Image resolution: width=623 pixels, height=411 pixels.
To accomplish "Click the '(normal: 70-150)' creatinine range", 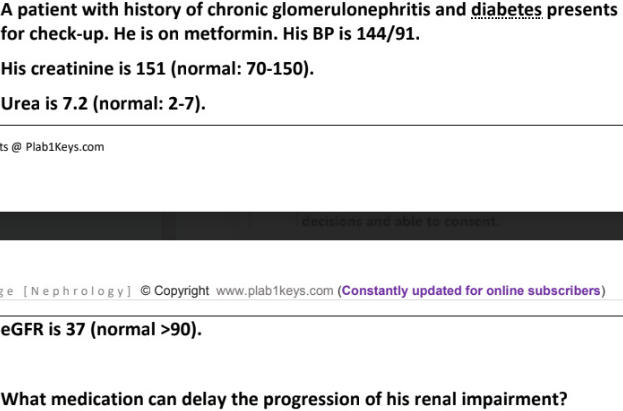I will click(x=242, y=69).
